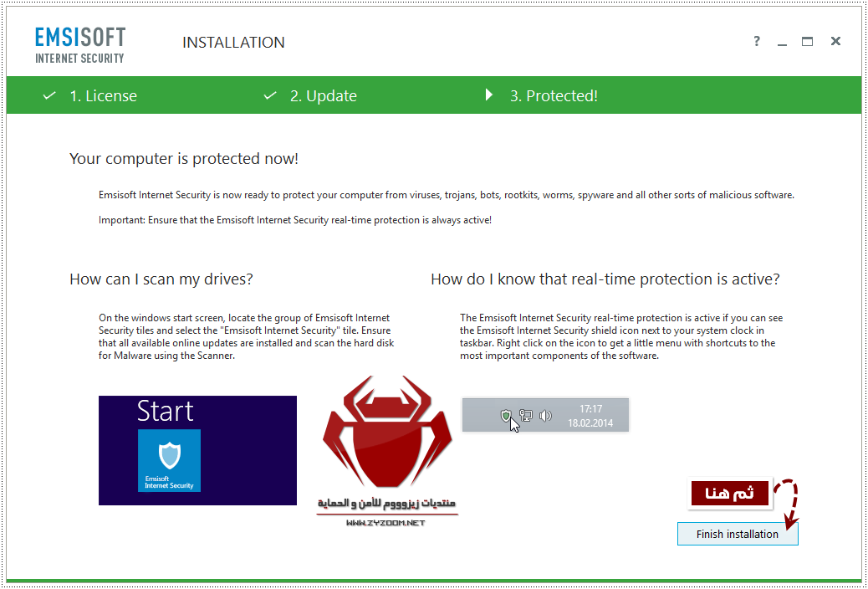Click the heading about real-time protection being active
The width and height of the screenshot is (868, 589).
coord(605,279)
